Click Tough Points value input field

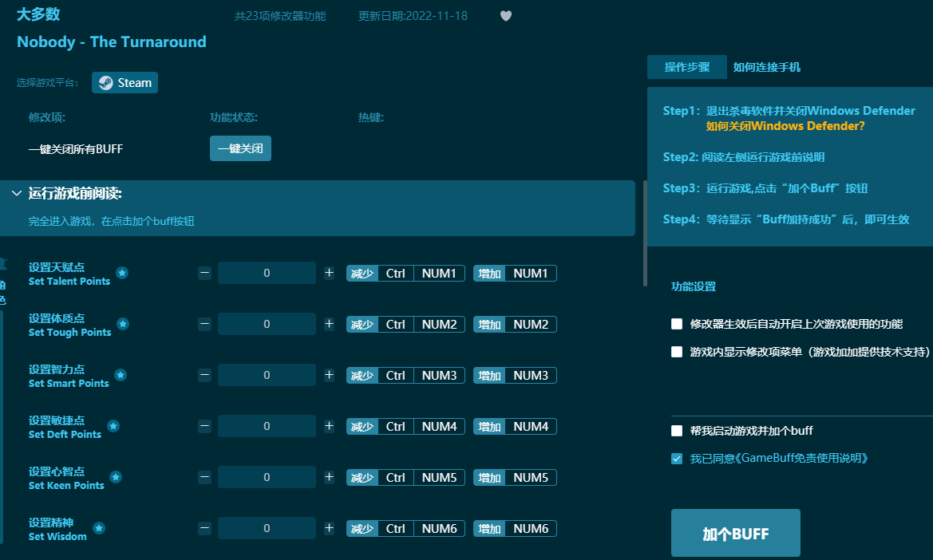(x=267, y=324)
